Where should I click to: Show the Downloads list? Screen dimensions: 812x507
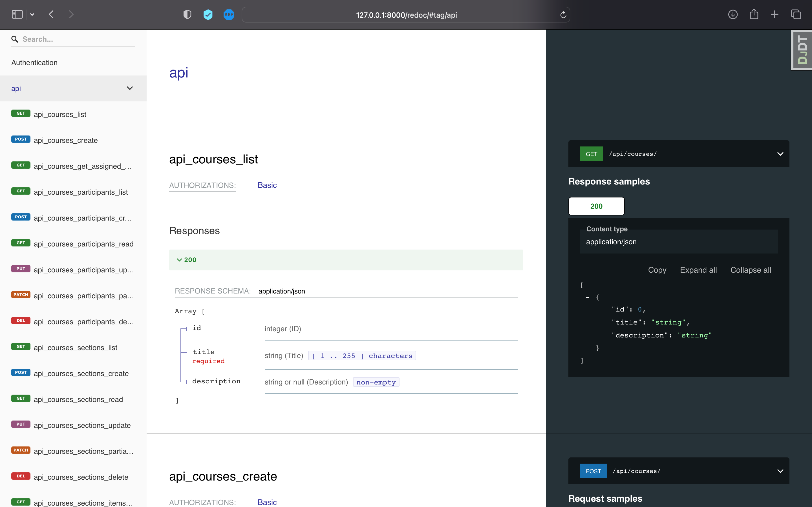(x=733, y=14)
